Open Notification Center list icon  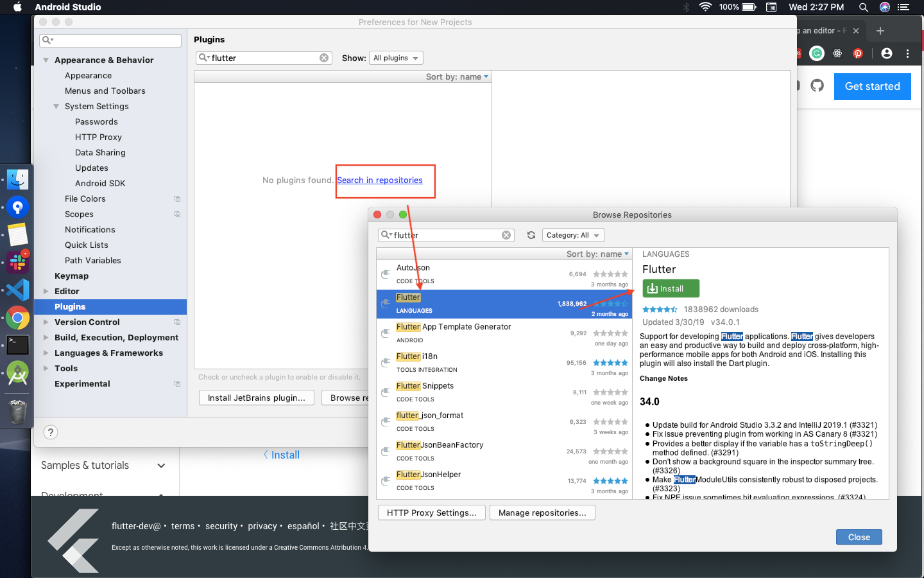pos(903,7)
